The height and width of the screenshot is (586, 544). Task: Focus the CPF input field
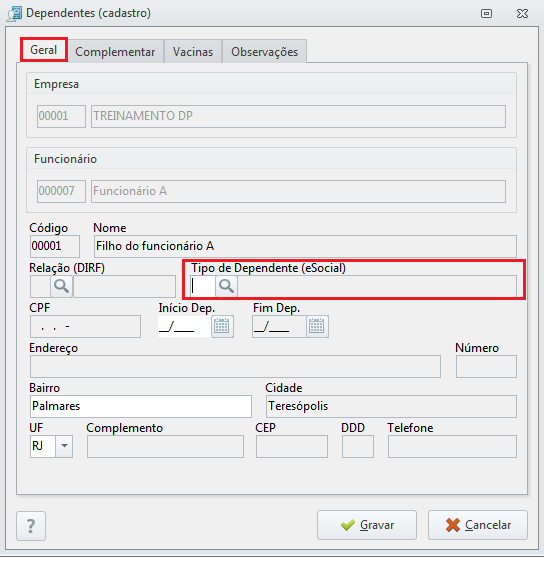85,326
